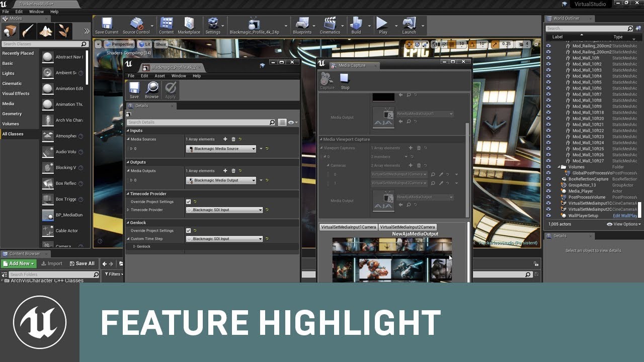Viewport: 644px width, 362px height.
Task: Open the Custom Time Step dropdown
Action: click(x=224, y=239)
